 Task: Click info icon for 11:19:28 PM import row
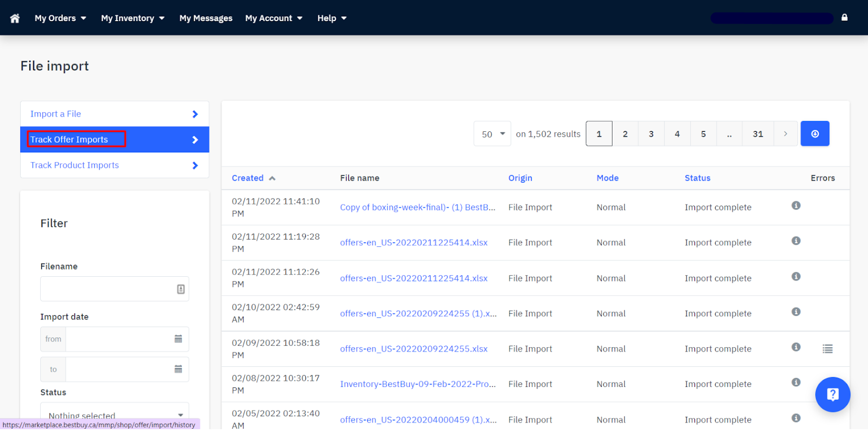point(796,241)
